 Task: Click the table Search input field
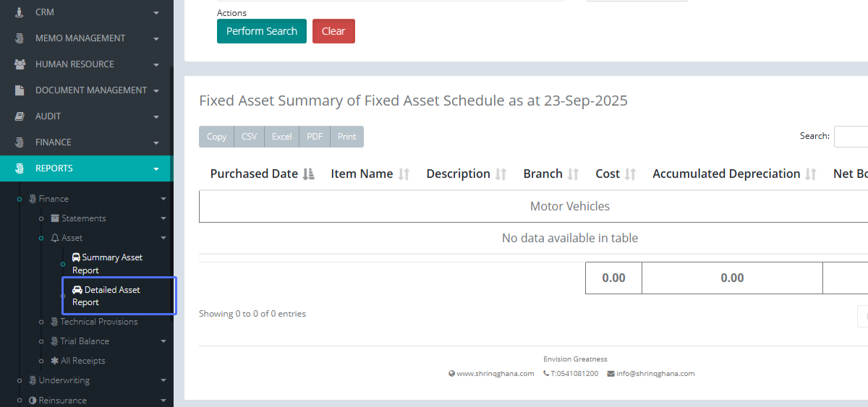click(x=851, y=136)
